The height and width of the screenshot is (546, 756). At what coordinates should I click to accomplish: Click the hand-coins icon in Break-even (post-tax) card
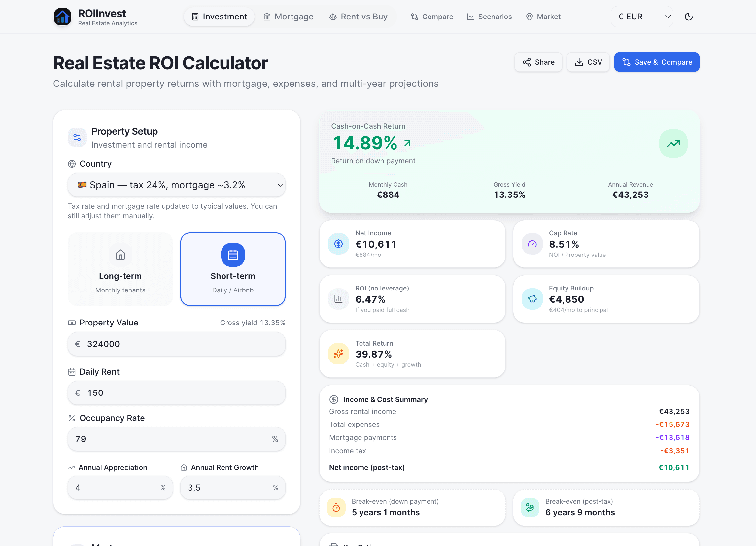pos(530,507)
